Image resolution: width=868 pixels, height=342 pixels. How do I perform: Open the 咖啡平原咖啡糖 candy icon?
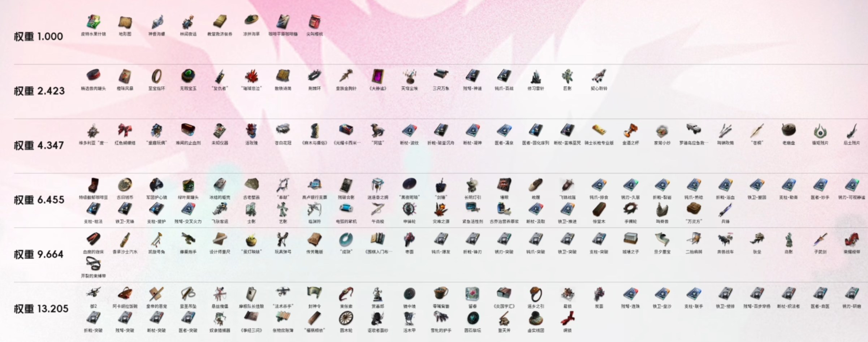pos(283,22)
